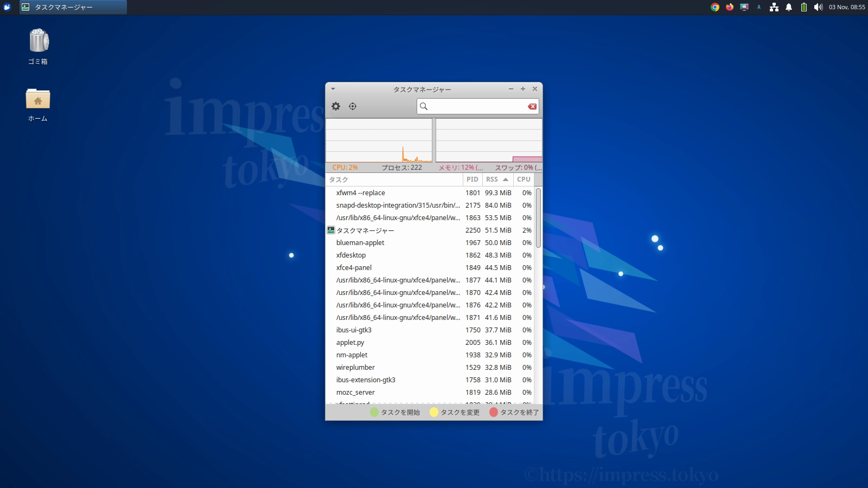Open the network connection tray icon

[774, 7]
